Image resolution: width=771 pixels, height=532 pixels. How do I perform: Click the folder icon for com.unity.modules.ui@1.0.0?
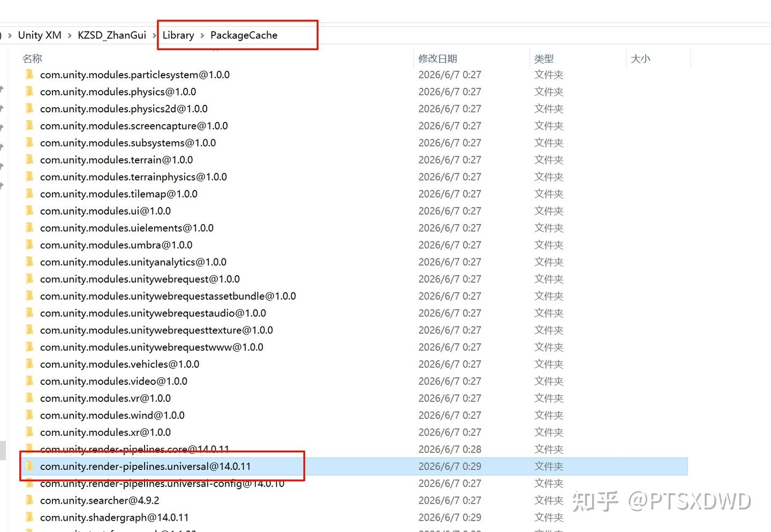29,211
